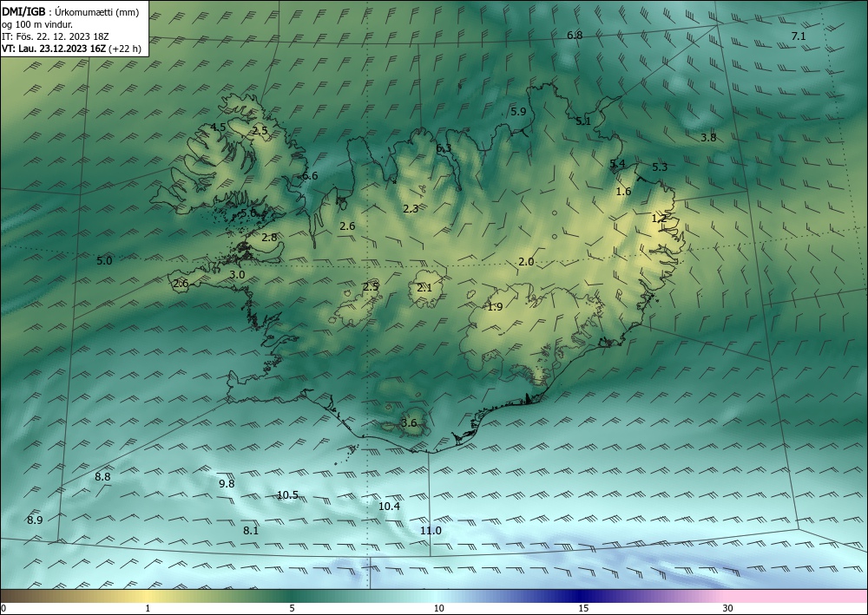868x615 pixels.
Task: Click the title text "DMI/IGB : Úrkomumætti (mm)"
Action: (x=70, y=11)
